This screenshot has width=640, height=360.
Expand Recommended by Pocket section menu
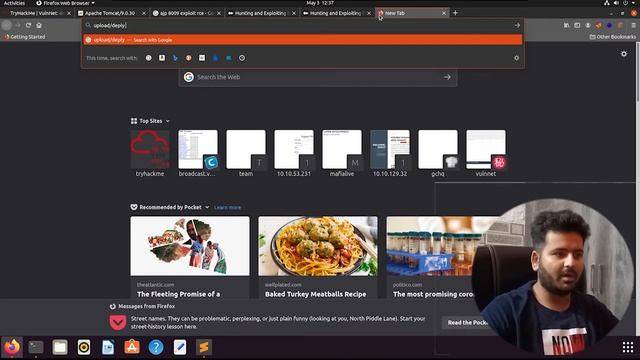207,207
